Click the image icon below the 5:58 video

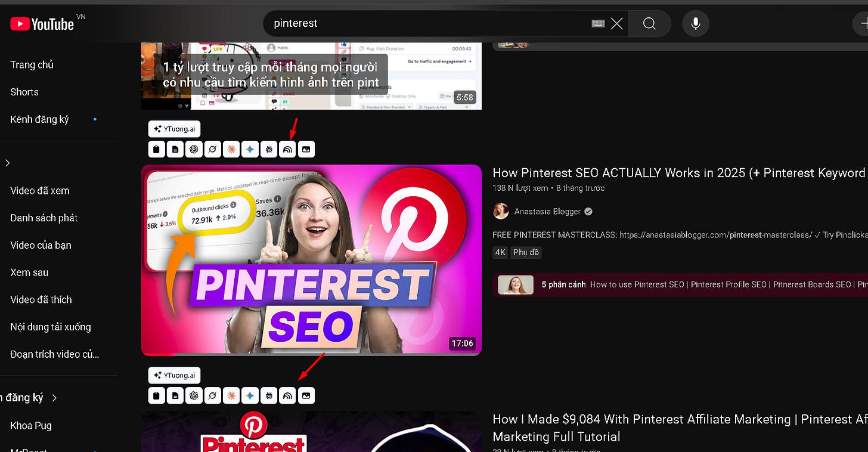(x=306, y=150)
